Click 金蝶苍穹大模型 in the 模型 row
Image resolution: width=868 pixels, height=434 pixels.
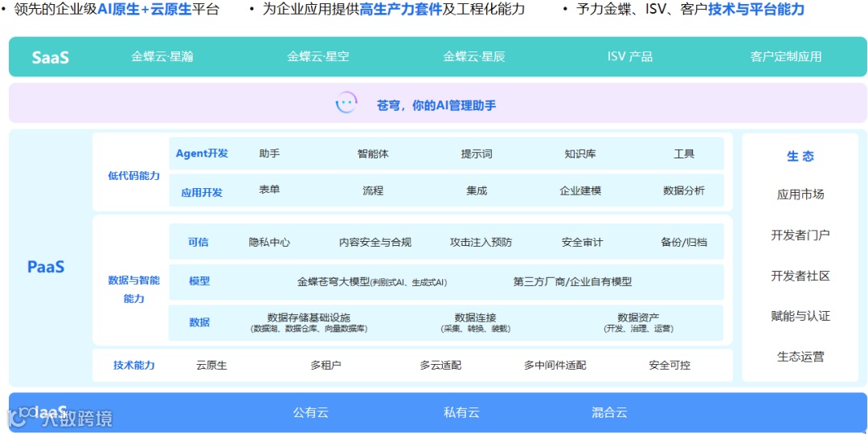(334, 282)
